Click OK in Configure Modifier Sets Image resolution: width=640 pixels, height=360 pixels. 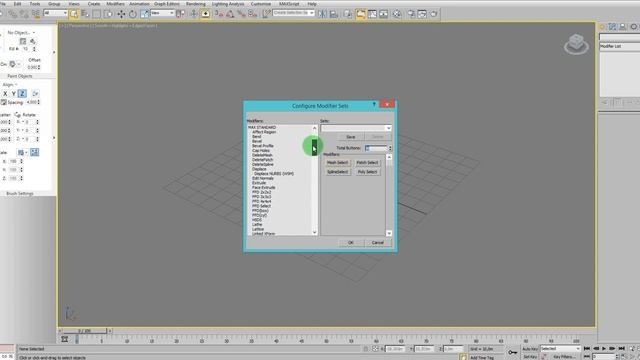[351, 242]
